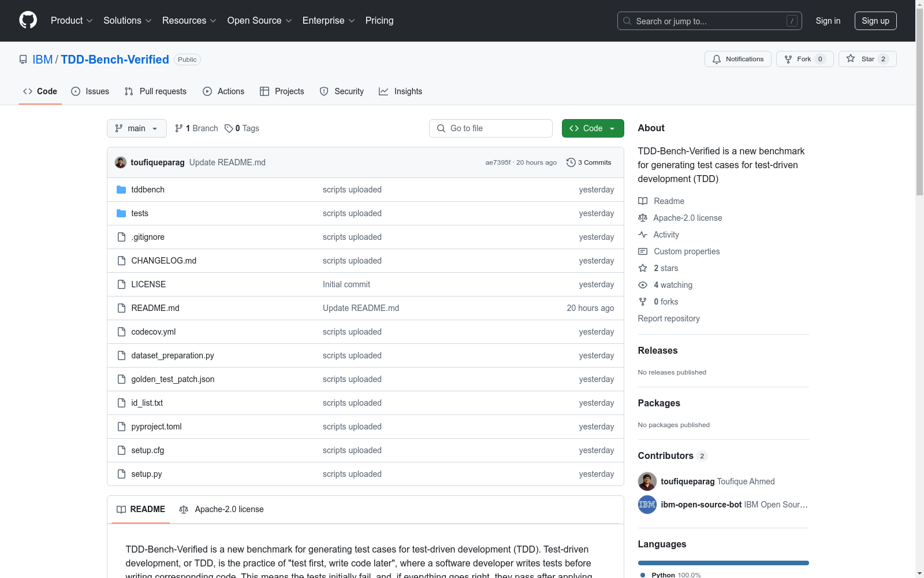The width and height of the screenshot is (924, 578).
Task: Expand the Product menu
Action: coord(72,21)
